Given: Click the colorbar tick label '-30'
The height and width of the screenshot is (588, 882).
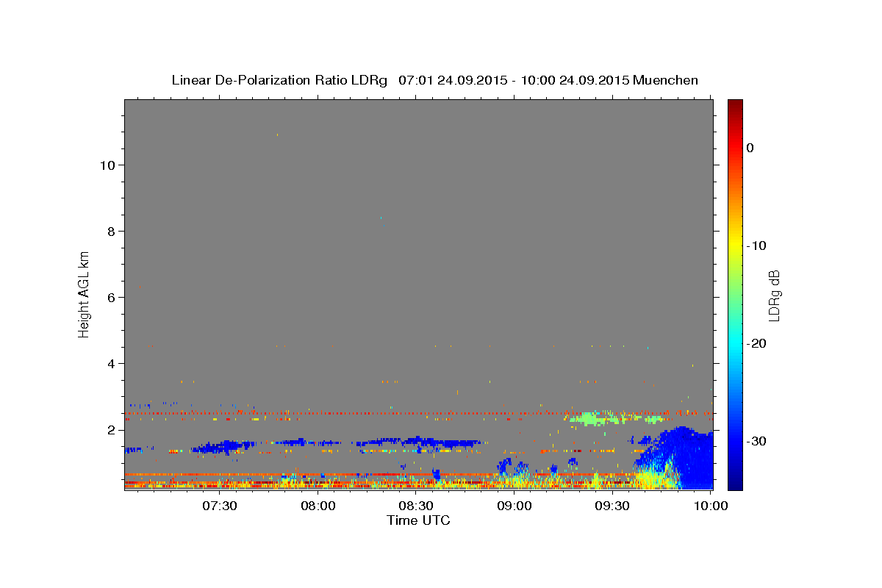Looking at the screenshot, I should click(x=757, y=441).
